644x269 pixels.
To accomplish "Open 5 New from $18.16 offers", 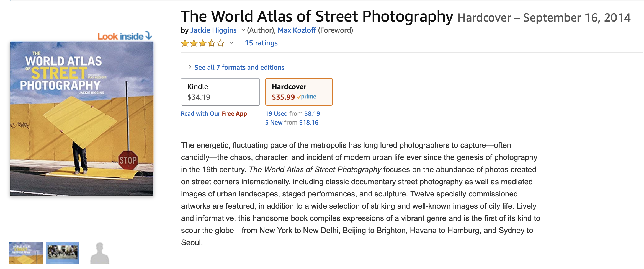I will (292, 123).
